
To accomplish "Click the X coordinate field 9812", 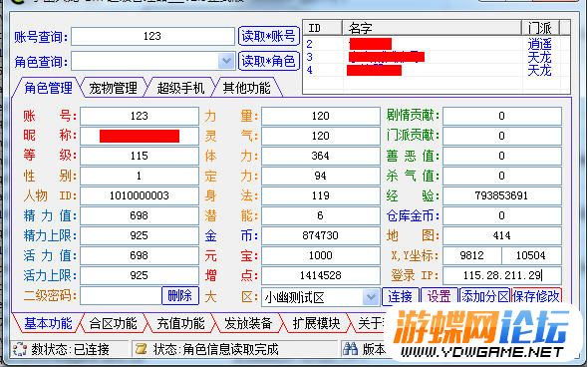I will (x=472, y=255).
